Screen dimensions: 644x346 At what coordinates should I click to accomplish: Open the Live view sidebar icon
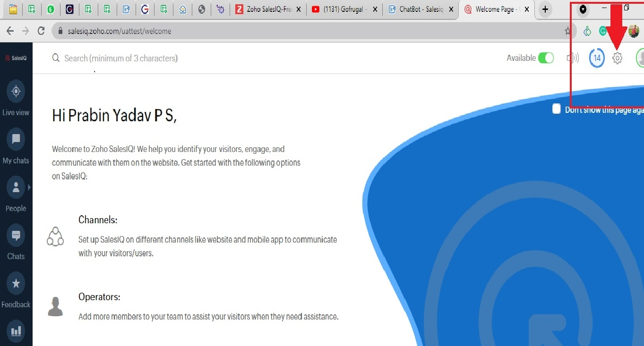point(16,91)
